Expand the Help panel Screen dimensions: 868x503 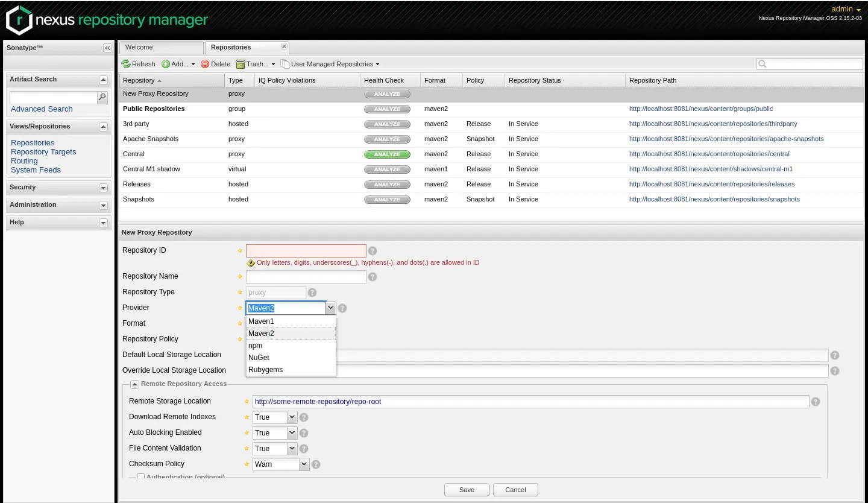(103, 223)
